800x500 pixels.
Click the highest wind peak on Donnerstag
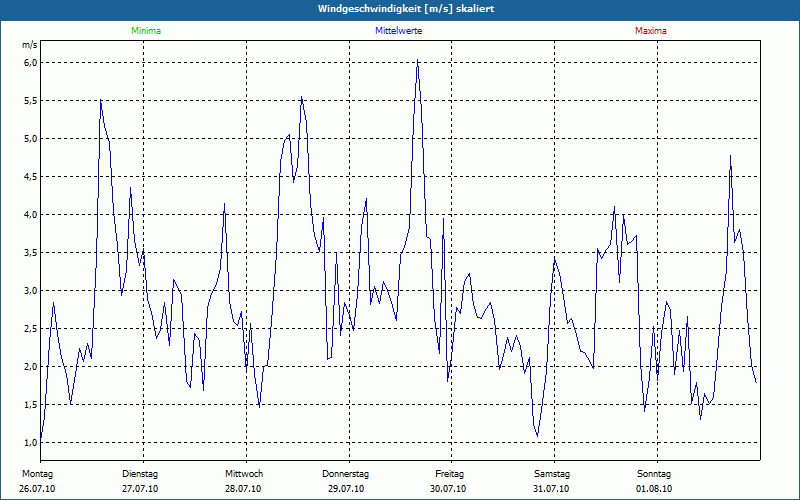click(x=417, y=60)
